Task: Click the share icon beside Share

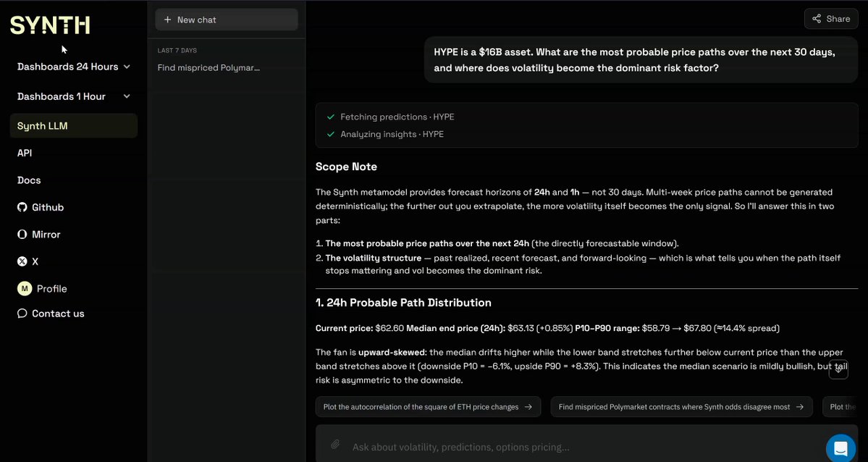Action: click(817, 19)
